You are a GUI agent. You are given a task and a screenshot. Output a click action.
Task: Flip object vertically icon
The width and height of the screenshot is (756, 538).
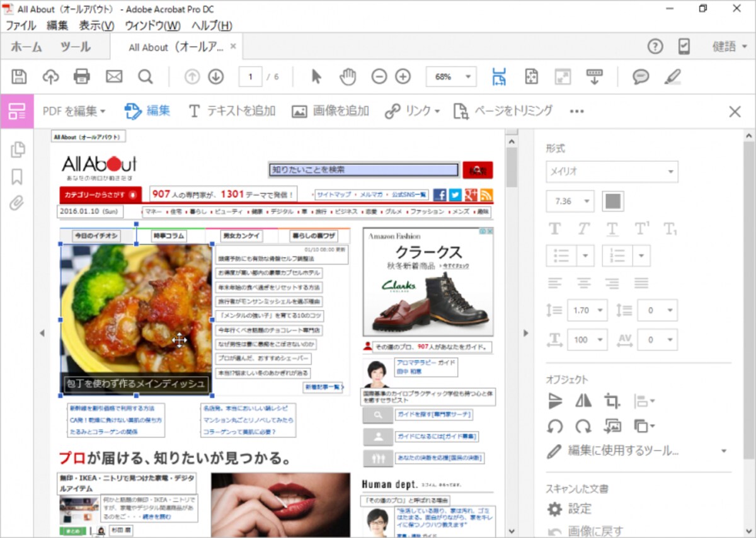555,401
